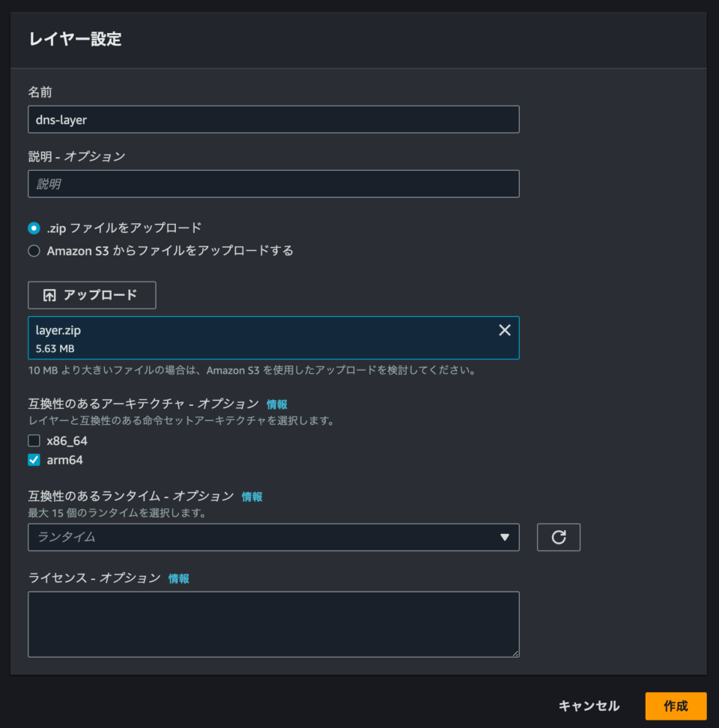This screenshot has height=728, width=719.
Task: Expand the runtime selection menu
Action: pos(506,537)
